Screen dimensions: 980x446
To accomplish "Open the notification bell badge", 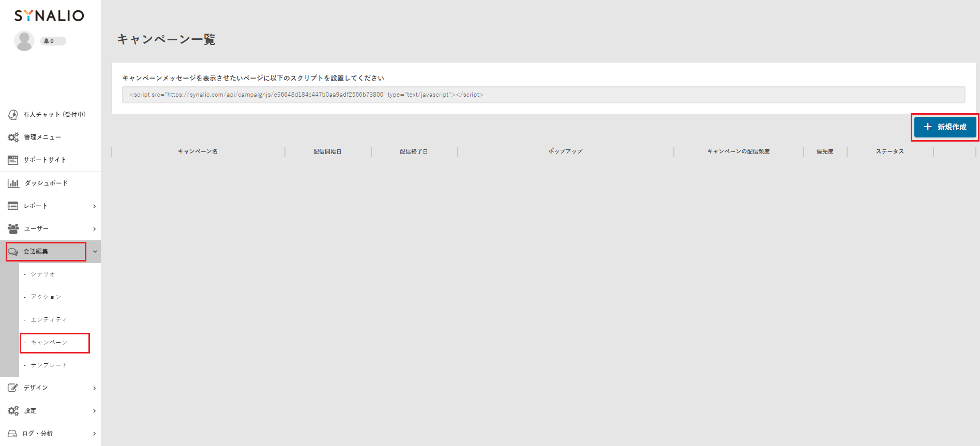I will [x=53, y=41].
